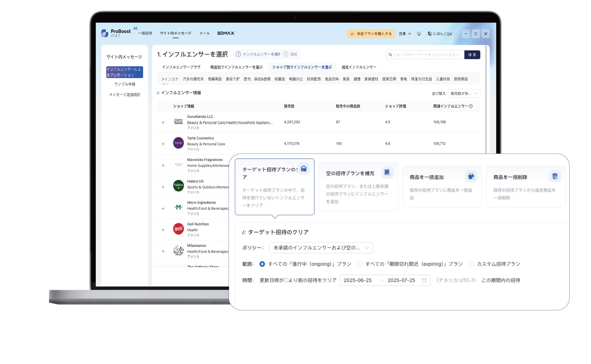Select the 更新日時がより前の招待をクリア radio
591x364 pixels.
click(x=286, y=280)
